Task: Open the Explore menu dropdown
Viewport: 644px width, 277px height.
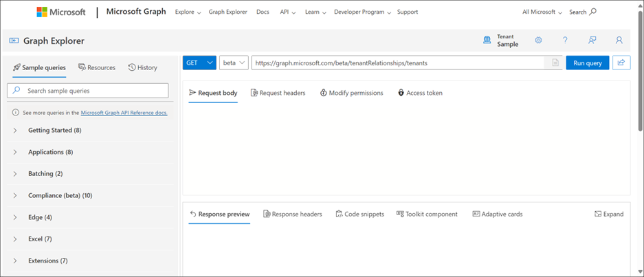Action: click(188, 12)
